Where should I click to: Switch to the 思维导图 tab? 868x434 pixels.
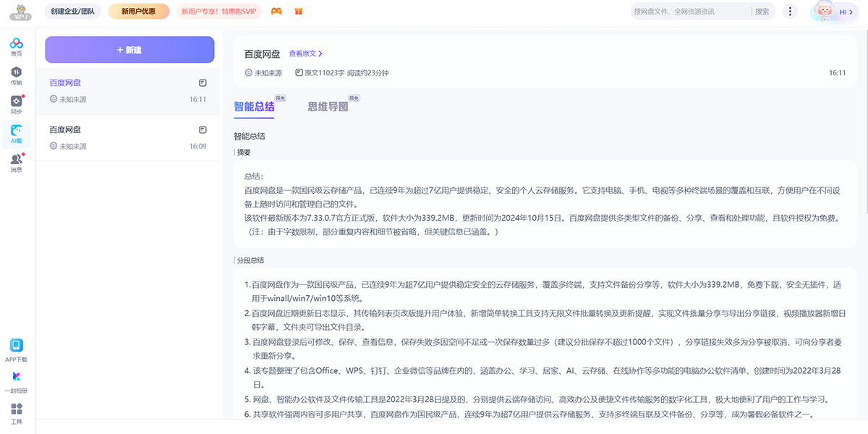(328, 106)
